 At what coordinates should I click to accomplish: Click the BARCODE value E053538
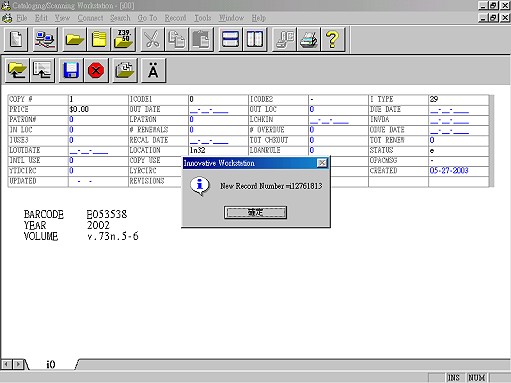point(107,214)
